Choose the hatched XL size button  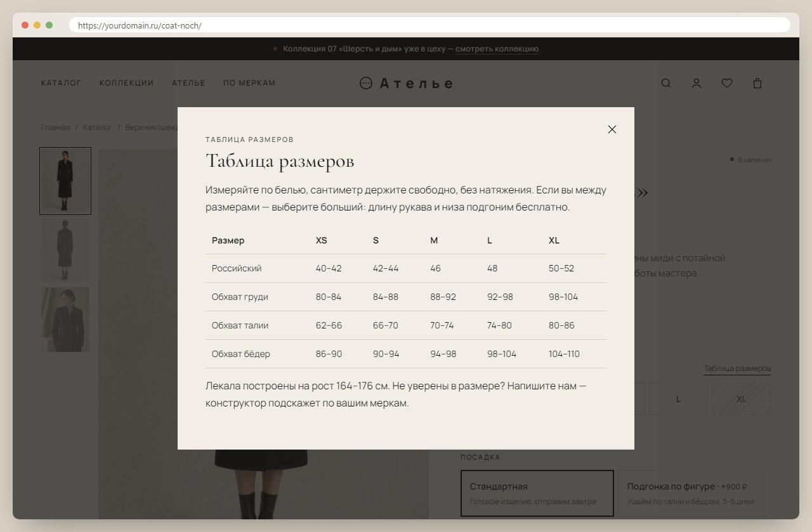pyautogui.click(x=741, y=399)
